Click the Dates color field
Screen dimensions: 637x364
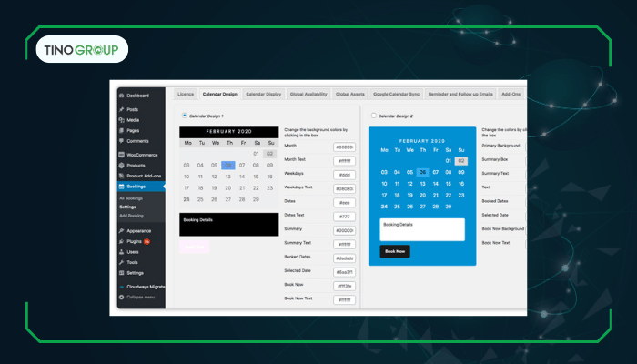[345, 203]
